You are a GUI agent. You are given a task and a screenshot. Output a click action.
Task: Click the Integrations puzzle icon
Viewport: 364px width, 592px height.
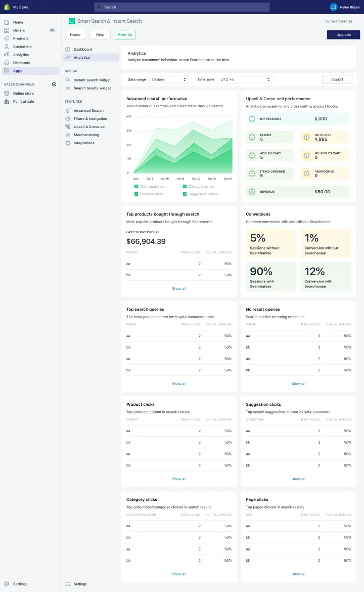point(68,143)
